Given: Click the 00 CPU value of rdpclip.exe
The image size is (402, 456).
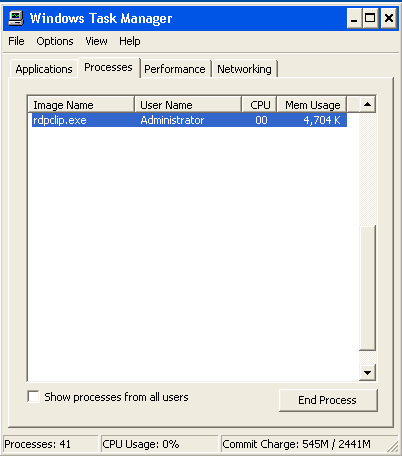Looking at the screenshot, I should pos(261,120).
